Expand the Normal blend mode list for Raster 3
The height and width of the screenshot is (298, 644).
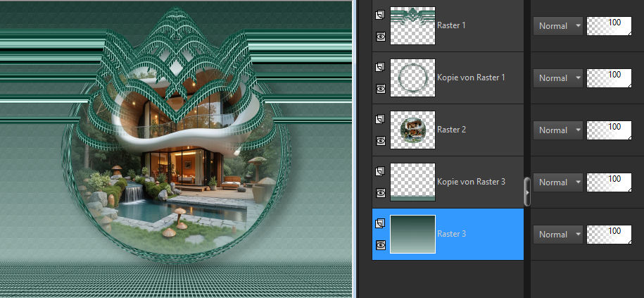[557, 235]
